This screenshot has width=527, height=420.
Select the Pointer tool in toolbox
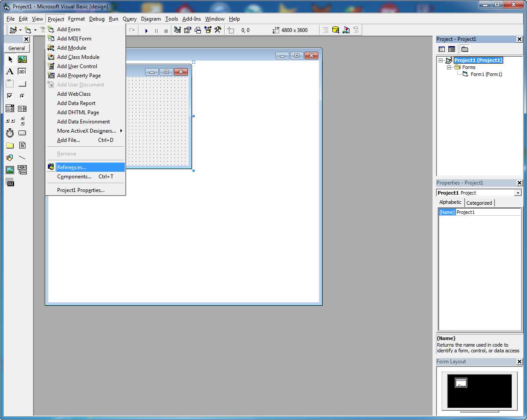(x=10, y=59)
